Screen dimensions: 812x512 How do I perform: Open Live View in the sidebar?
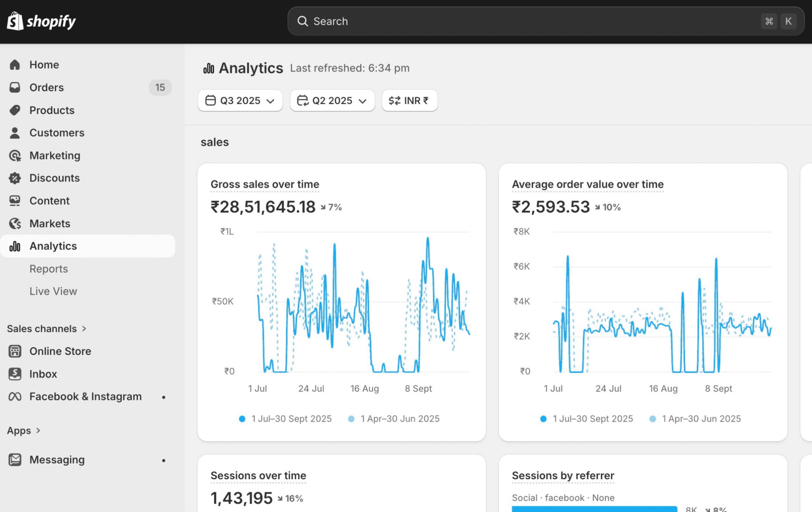[53, 291]
